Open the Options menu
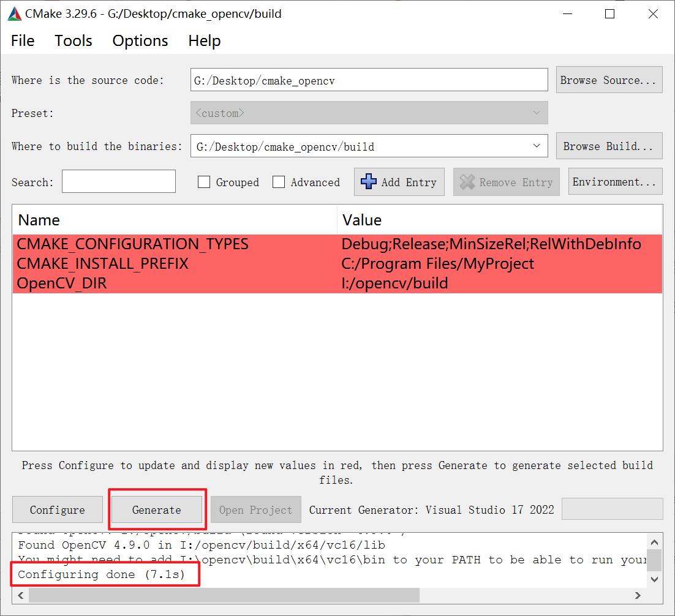This screenshot has width=675, height=616. [x=140, y=41]
